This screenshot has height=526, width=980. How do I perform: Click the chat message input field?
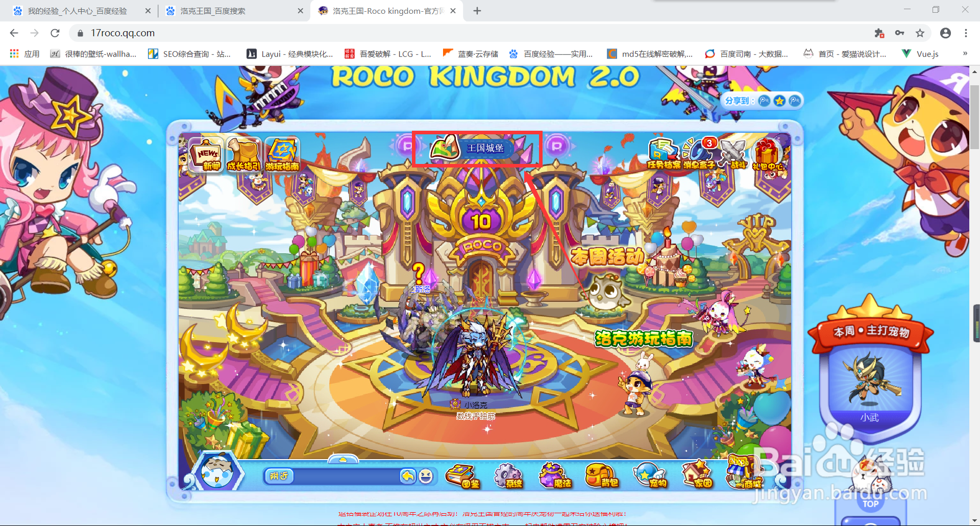click(346, 476)
